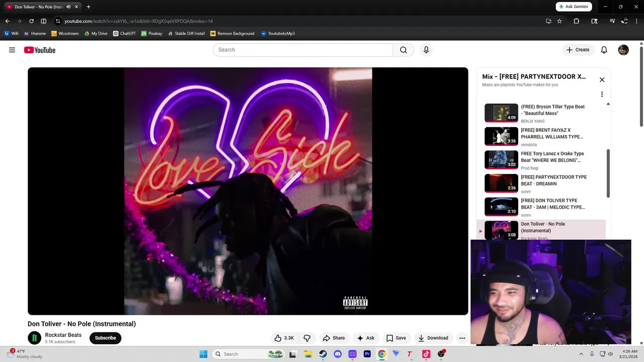This screenshot has width=644, height=362.
Task: Like the video with thumbs up
Action: click(x=284, y=338)
